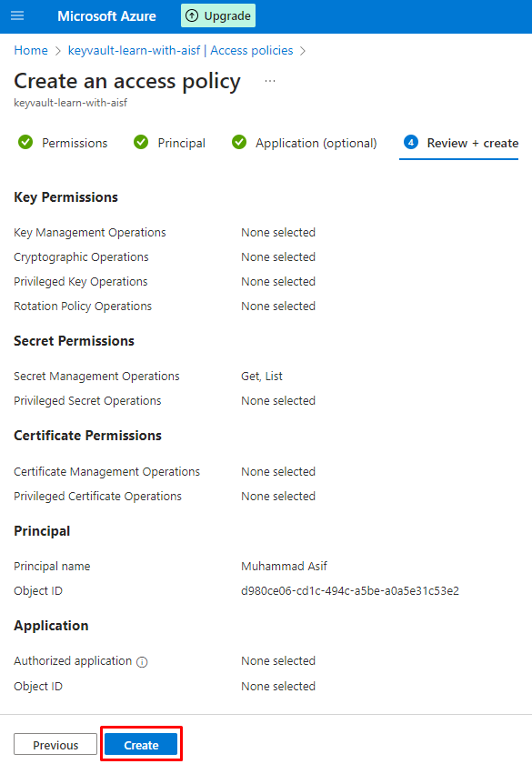Go back with Previous button
Viewport: 532px width, 764px height.
point(55,745)
